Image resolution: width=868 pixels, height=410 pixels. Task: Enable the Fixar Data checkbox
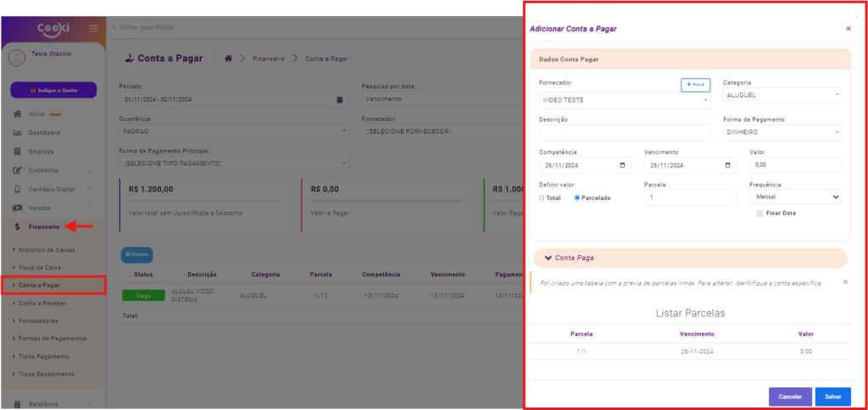click(x=759, y=213)
